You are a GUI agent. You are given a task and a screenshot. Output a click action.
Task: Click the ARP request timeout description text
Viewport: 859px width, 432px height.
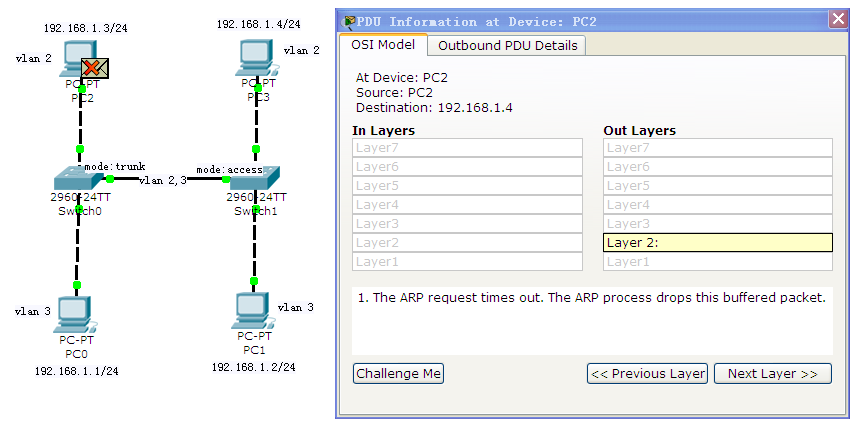click(590, 298)
